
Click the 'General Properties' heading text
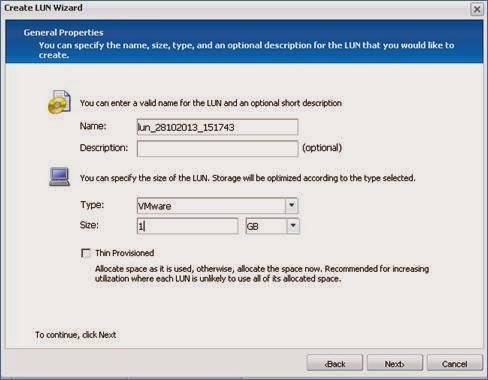63,33
